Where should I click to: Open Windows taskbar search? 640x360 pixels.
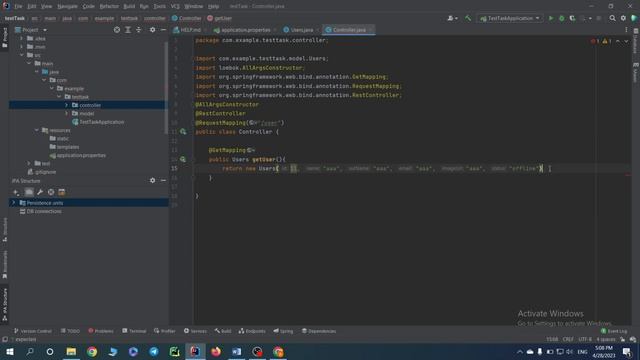click(x=30, y=351)
